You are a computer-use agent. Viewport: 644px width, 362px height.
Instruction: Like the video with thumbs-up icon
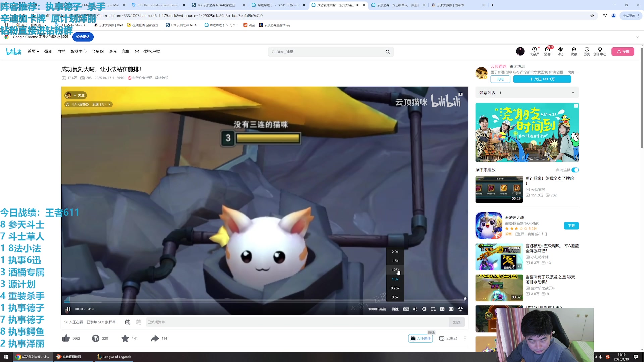coord(66,338)
